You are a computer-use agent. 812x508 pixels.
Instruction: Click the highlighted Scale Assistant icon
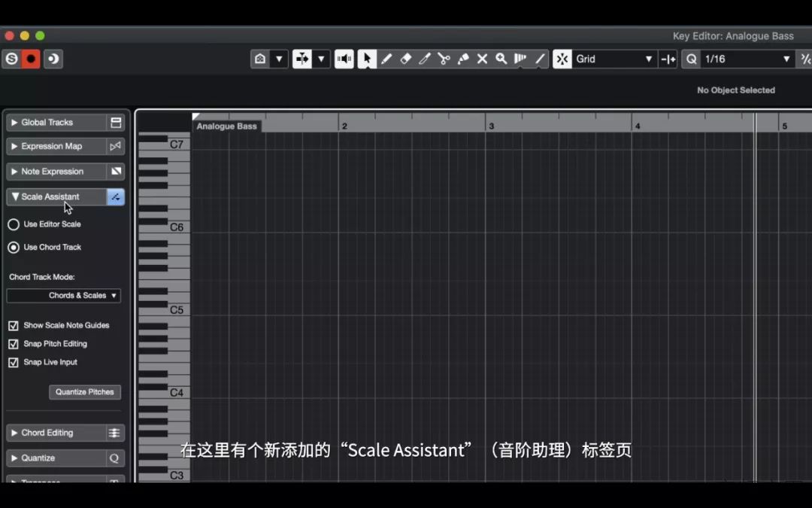(x=116, y=197)
